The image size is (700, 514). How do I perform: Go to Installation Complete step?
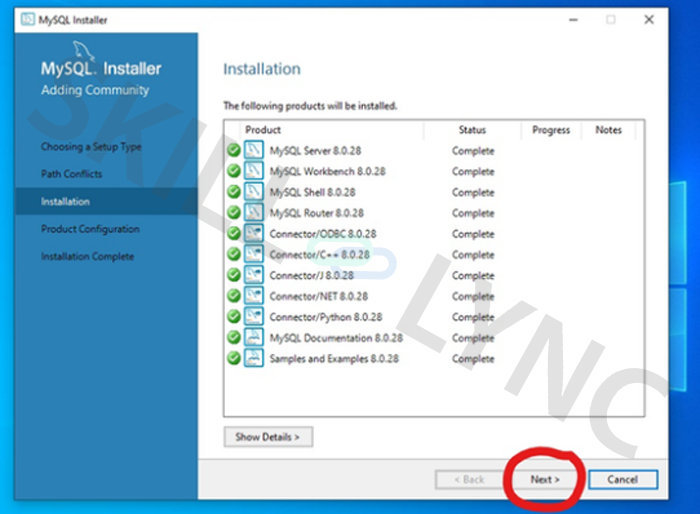88,256
